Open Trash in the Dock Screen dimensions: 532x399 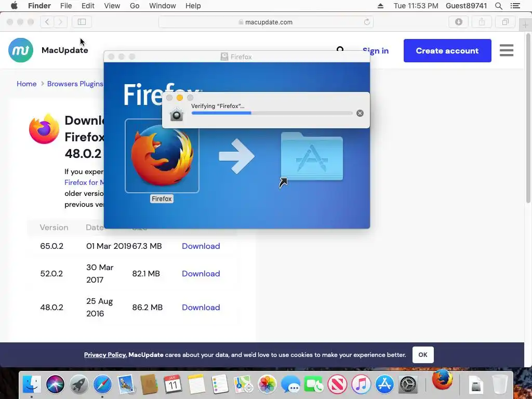(x=499, y=384)
